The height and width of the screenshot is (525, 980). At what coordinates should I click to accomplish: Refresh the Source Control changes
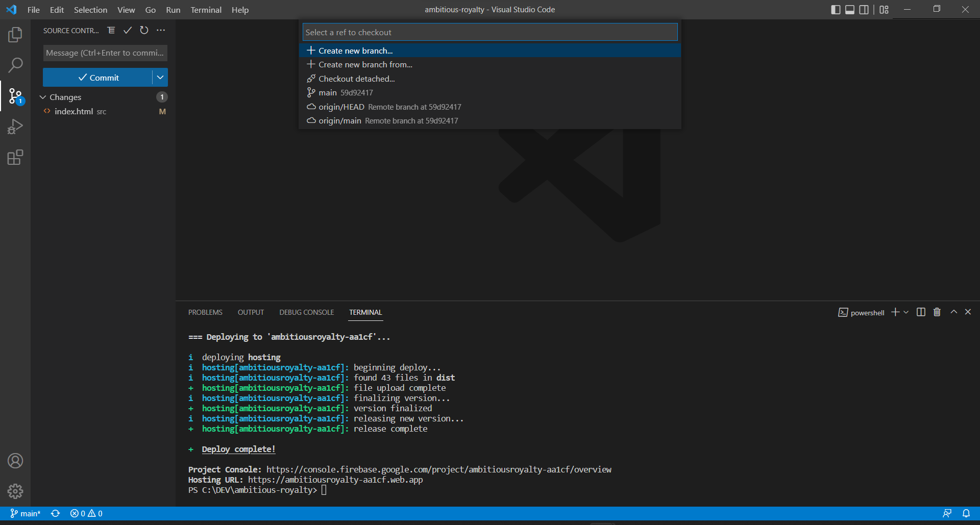pos(144,30)
